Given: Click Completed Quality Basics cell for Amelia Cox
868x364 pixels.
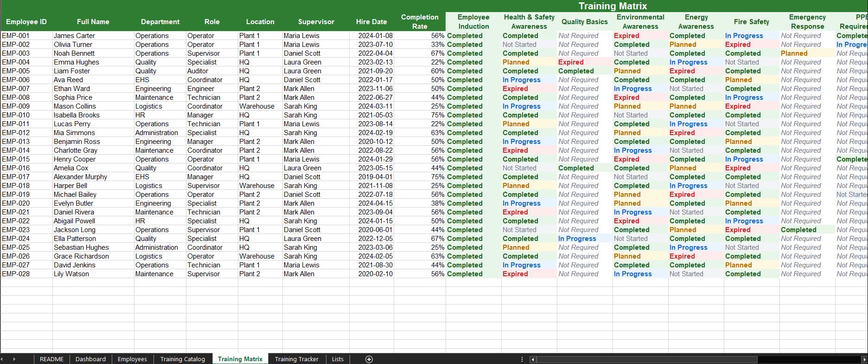Looking at the screenshot, I should click(x=585, y=168).
